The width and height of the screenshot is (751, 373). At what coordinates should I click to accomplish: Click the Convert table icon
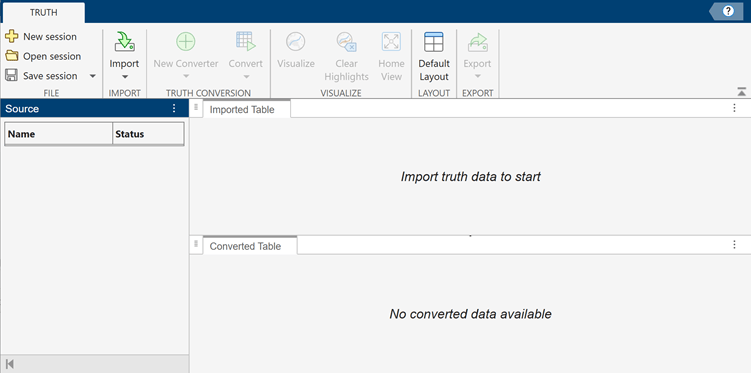[246, 42]
